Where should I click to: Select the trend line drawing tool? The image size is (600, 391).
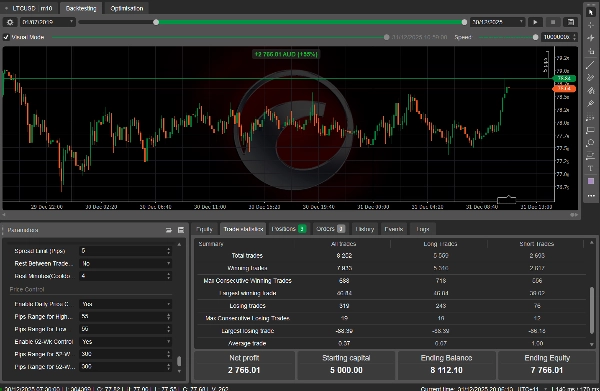[x=591, y=65]
